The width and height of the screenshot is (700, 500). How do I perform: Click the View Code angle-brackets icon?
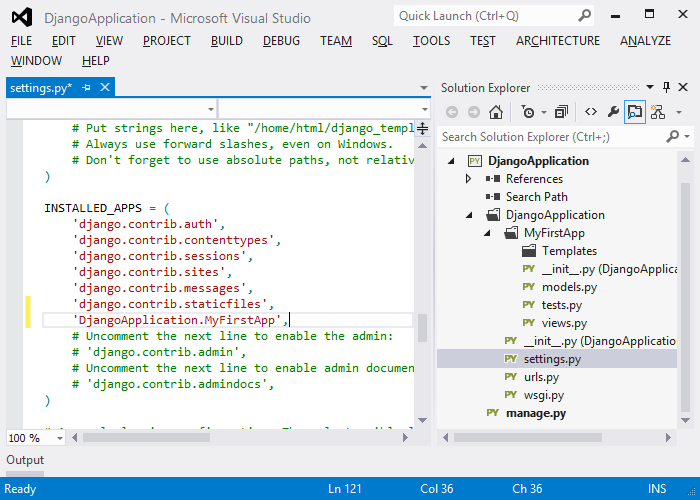click(x=591, y=112)
